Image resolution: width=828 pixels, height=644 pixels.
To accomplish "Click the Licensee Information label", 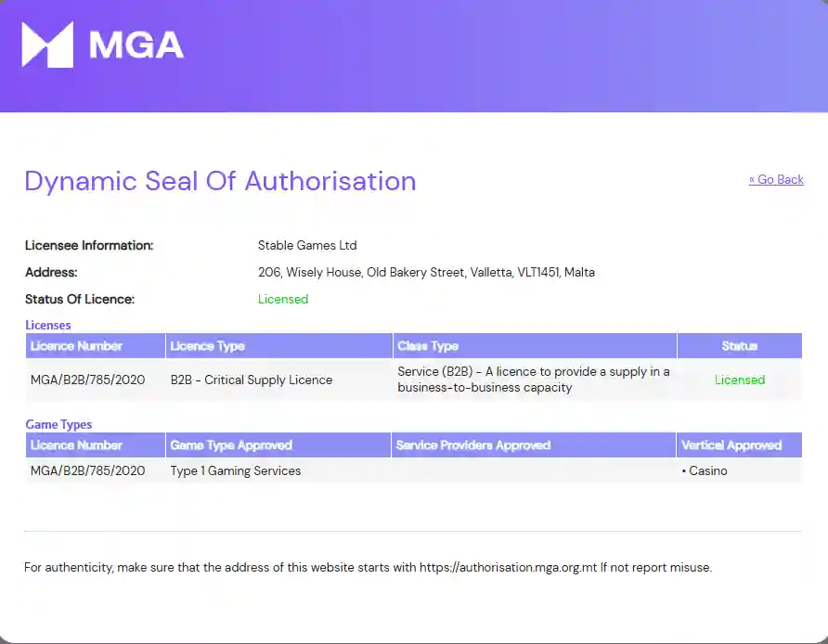I will [89, 246].
